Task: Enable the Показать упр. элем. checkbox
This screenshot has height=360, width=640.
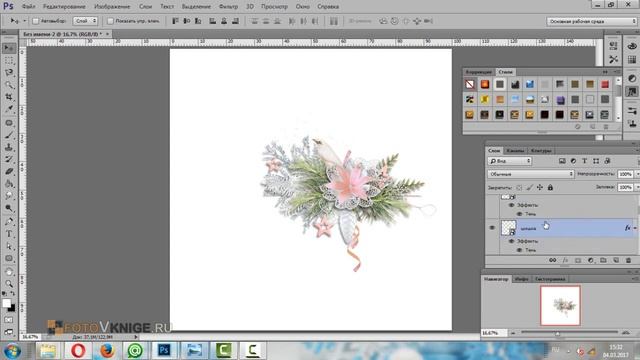Action: 110,21
